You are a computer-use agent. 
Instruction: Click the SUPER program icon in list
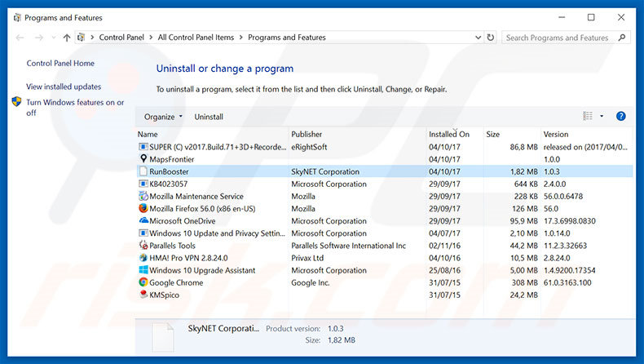click(143, 147)
